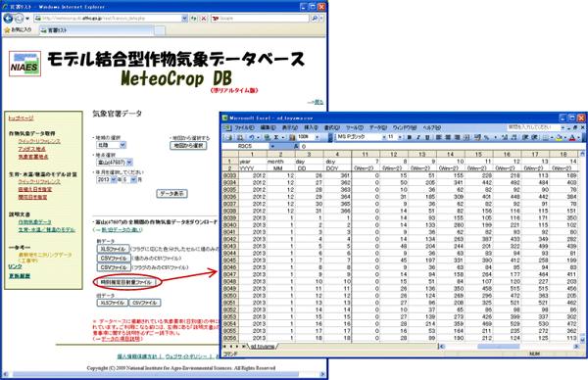Click the browser Refresh icon
This screenshot has height=380, width=588.
pos(193,18)
